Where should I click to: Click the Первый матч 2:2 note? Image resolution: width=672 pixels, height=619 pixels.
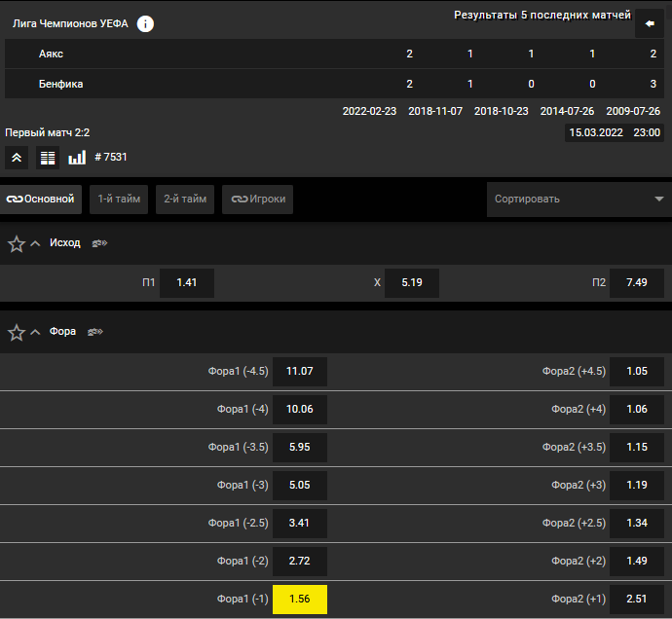(x=48, y=132)
